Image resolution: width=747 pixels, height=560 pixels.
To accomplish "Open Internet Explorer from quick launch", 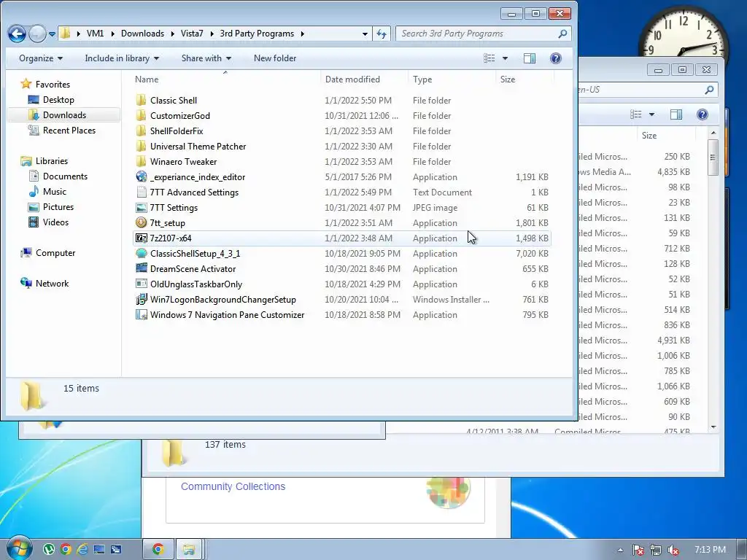I will click(82, 550).
